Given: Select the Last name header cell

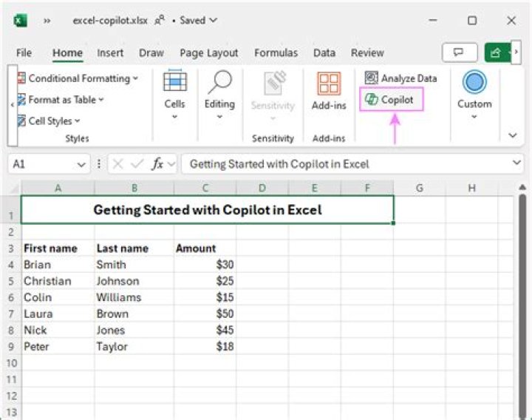Looking at the screenshot, I should 134,248.
